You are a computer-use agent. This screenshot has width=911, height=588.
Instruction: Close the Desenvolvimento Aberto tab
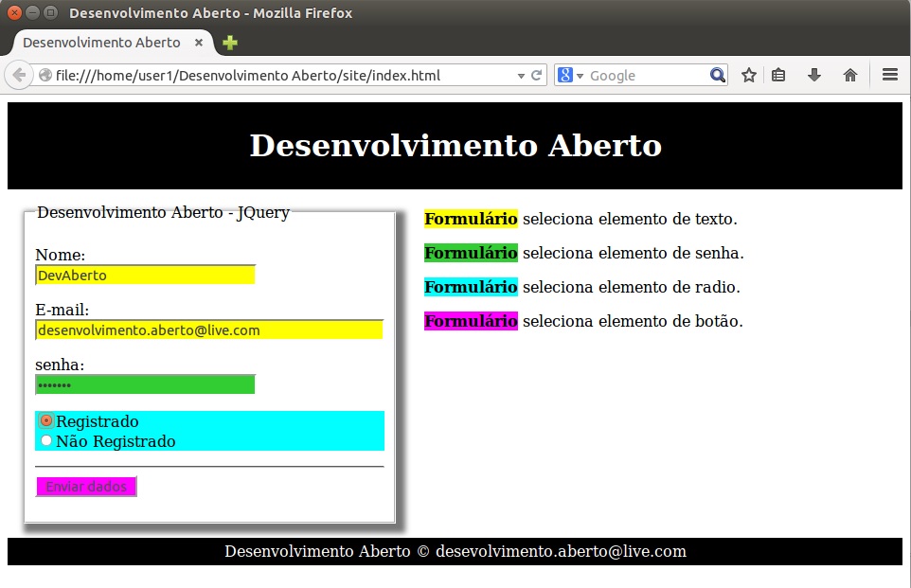(198, 43)
